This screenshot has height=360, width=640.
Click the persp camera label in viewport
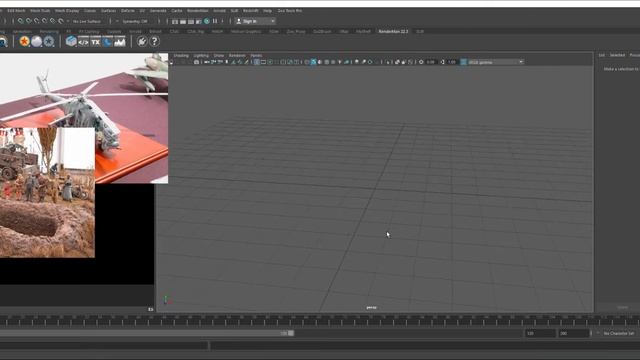click(371, 308)
